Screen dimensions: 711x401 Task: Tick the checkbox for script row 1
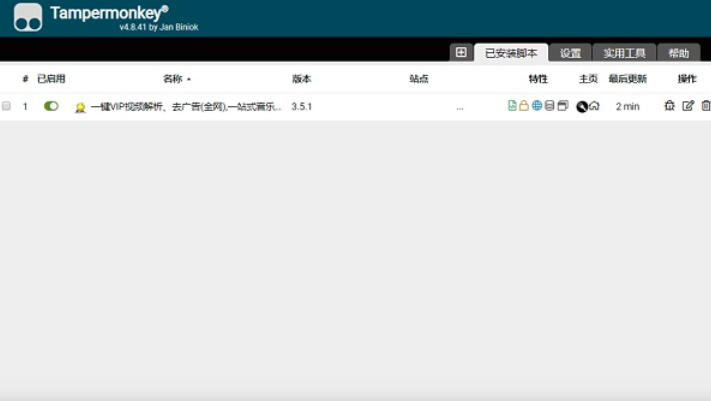6,106
